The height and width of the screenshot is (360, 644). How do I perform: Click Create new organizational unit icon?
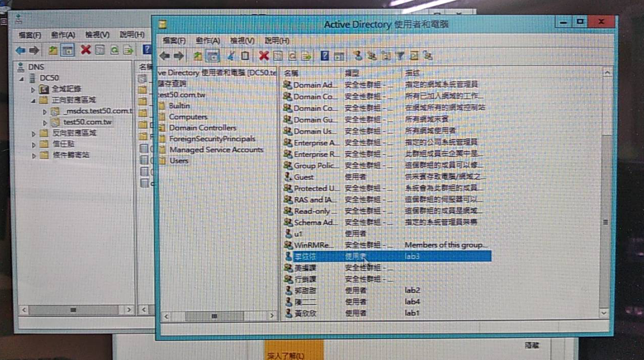[386, 56]
